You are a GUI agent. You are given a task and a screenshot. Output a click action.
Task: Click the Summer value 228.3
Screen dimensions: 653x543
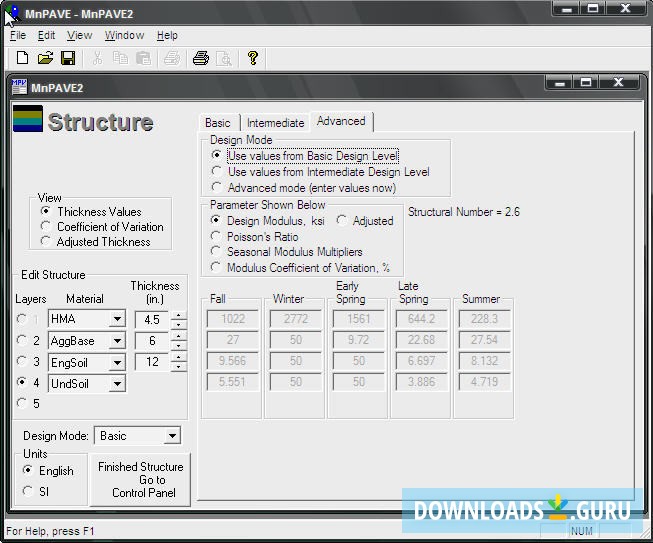[x=484, y=319]
